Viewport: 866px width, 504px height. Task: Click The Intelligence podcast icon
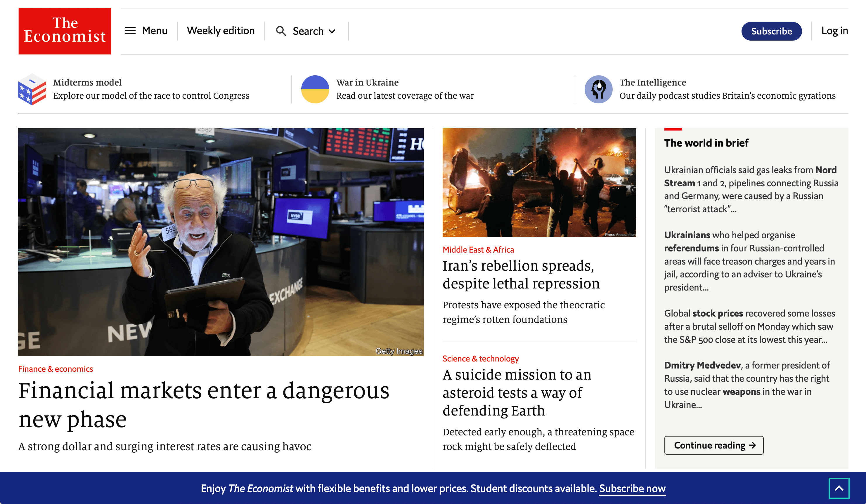[598, 89]
